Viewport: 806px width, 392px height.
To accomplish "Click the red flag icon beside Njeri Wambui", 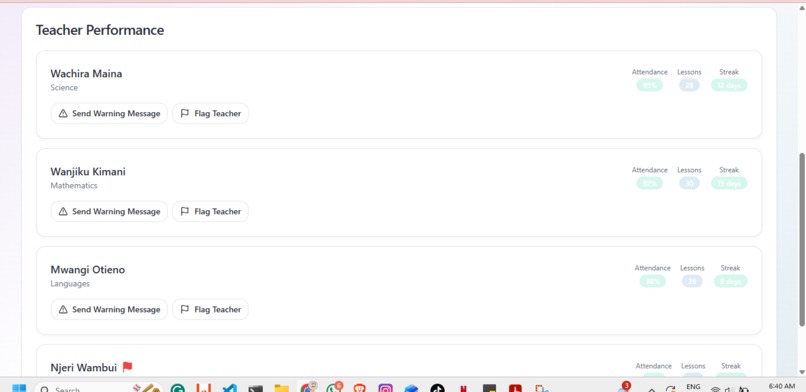I will 127,367.
